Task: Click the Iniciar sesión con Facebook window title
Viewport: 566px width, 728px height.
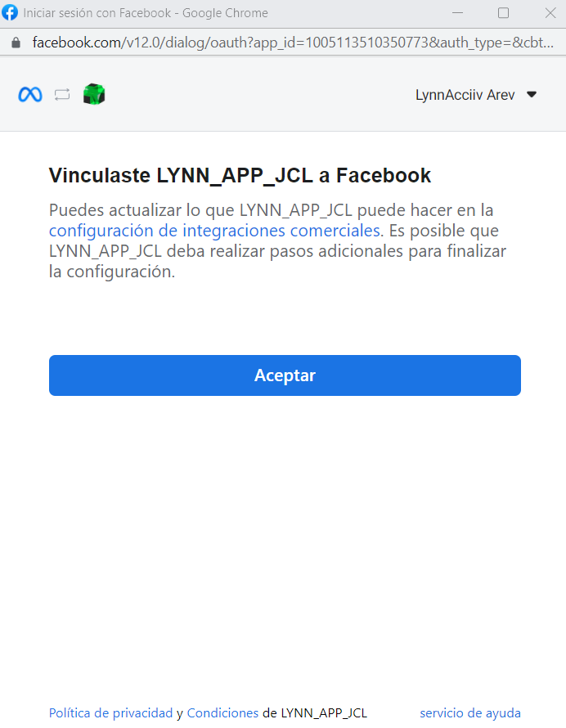Action: (x=146, y=13)
